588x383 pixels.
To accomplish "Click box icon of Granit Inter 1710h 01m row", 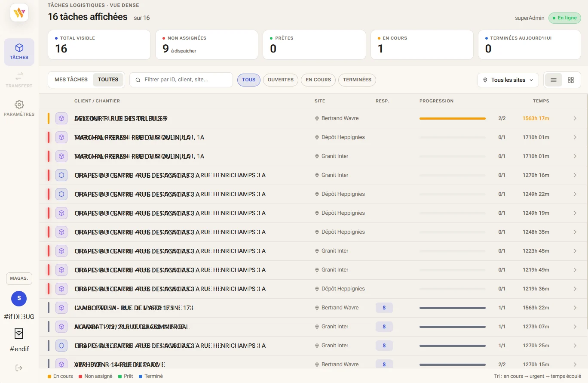I will click(x=61, y=156).
